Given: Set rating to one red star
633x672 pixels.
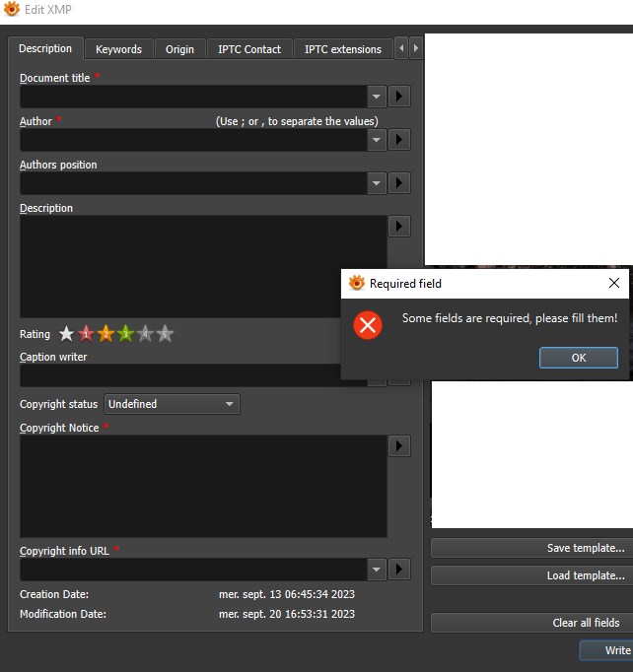Looking at the screenshot, I should 86,334.
